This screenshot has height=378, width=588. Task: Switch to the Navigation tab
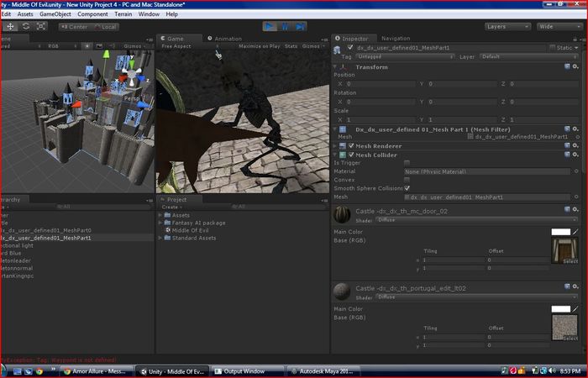coord(396,39)
